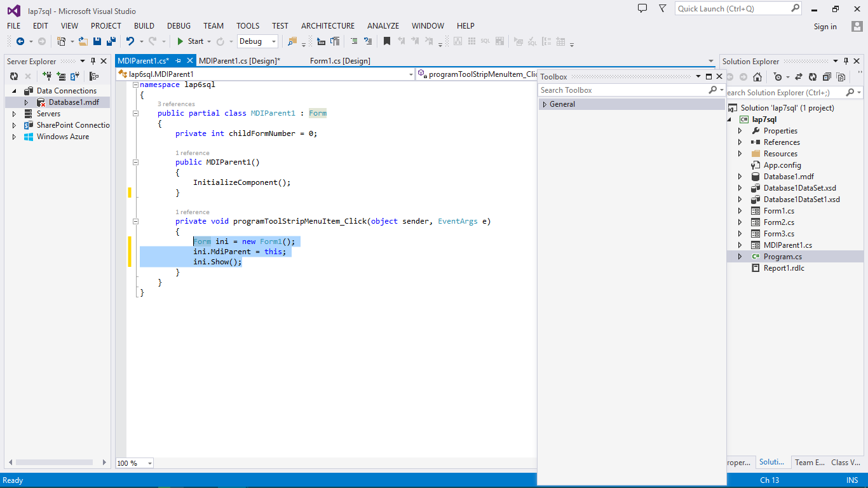Click the Save icon on the toolbar
The height and width of the screenshot is (488, 868).
coord(97,41)
